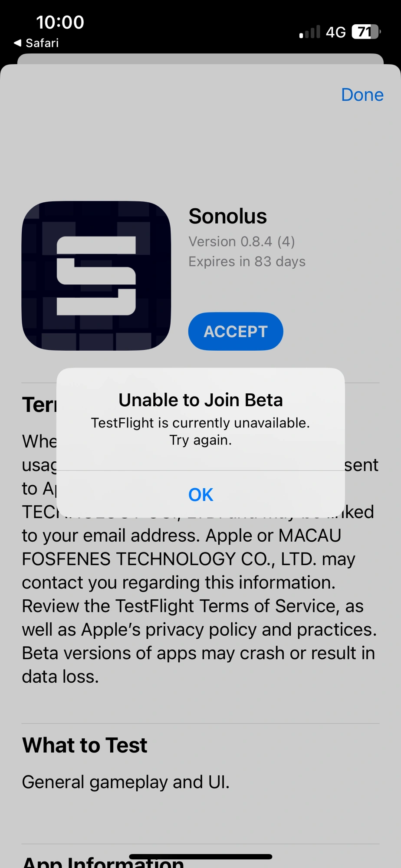401x868 pixels.
Task: Tap the TestFlight is currently unavailable message
Action: (200, 431)
